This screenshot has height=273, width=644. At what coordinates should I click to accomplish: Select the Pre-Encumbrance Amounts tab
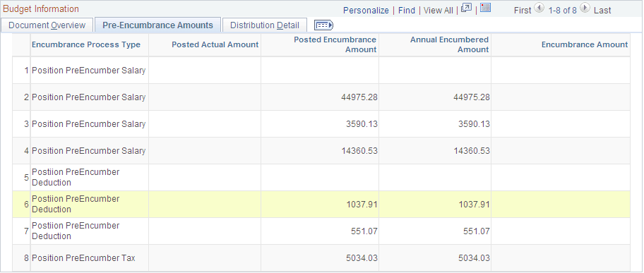tap(157, 25)
